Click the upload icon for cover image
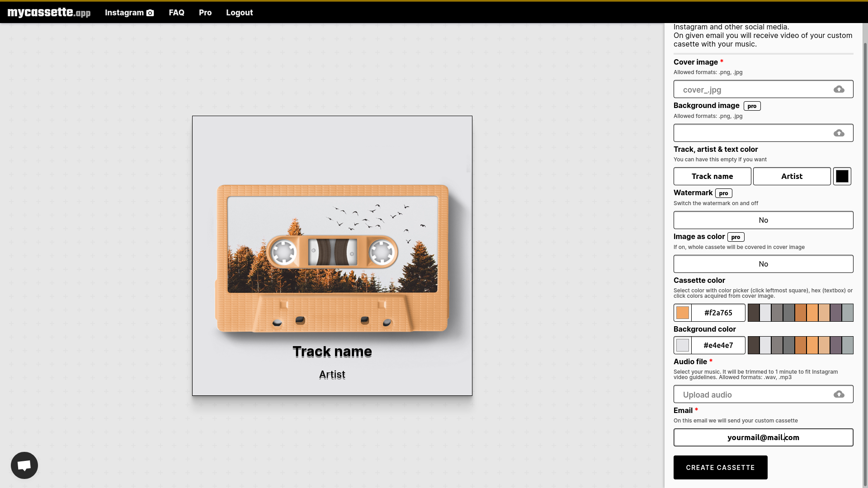The height and width of the screenshot is (488, 868). point(839,89)
